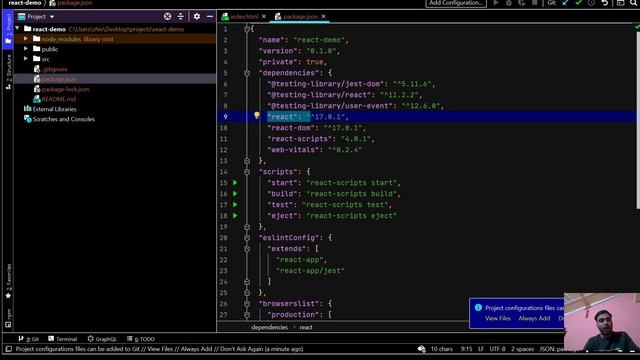Viewport: 640px width, 360px height.
Task: Click the Search Everywhere magnifier icon
Action: 634,3
